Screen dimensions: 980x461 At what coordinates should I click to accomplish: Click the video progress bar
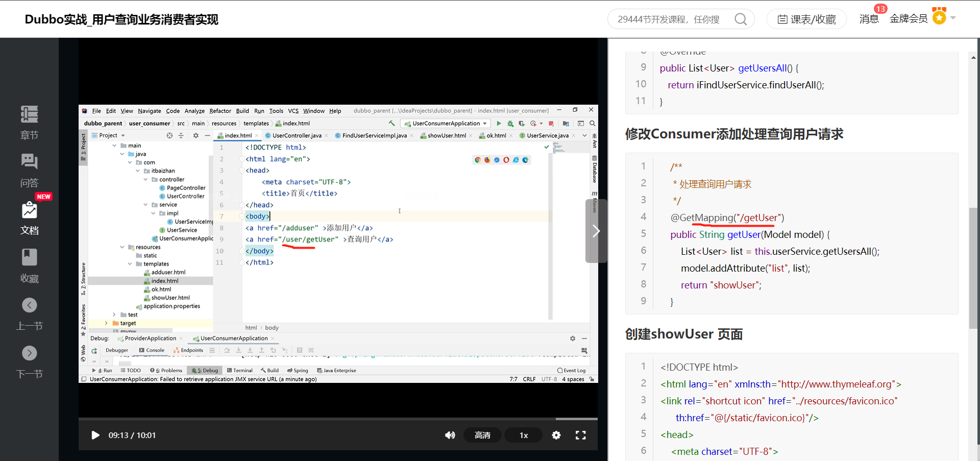click(338, 419)
